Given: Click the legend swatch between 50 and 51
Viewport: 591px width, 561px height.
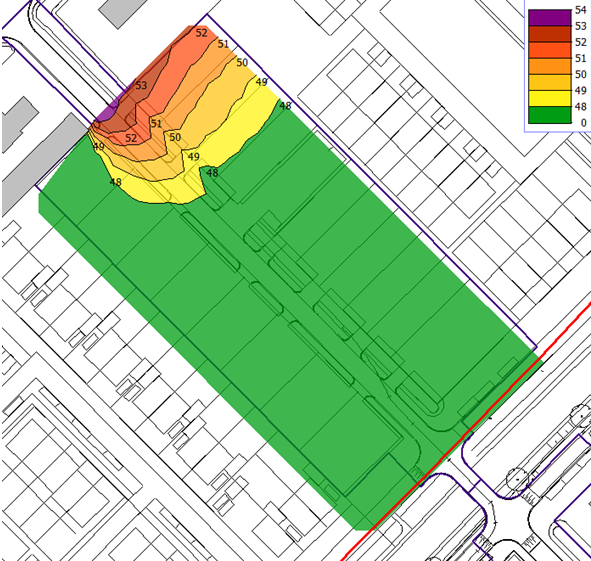Looking at the screenshot, I should tap(550, 66).
